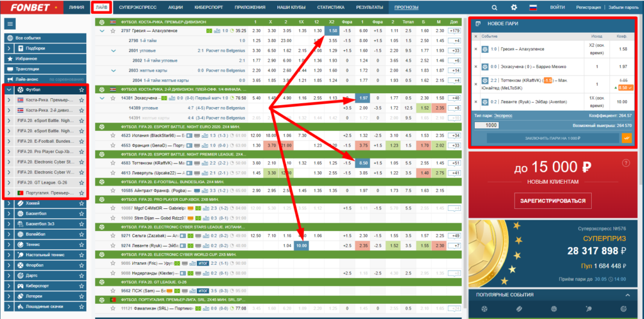
Task: Collapse the Футбол section in the sidebar
Action: [9, 89]
